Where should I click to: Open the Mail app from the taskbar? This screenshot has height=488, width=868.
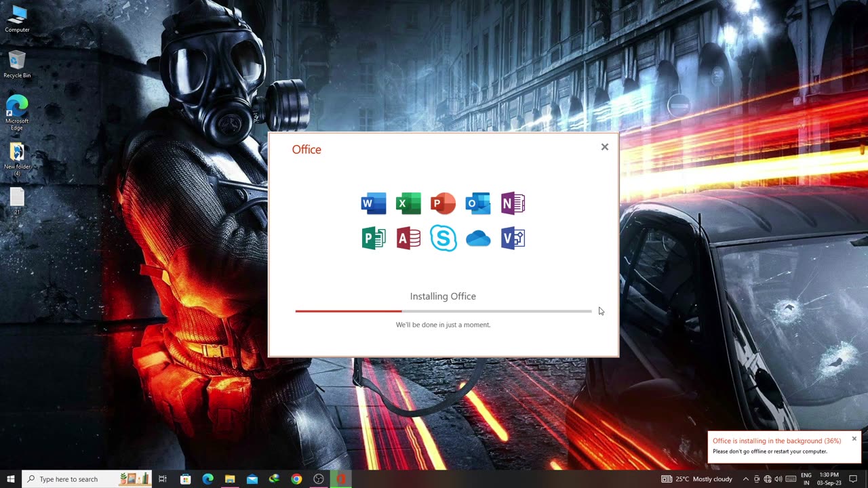point(252,479)
